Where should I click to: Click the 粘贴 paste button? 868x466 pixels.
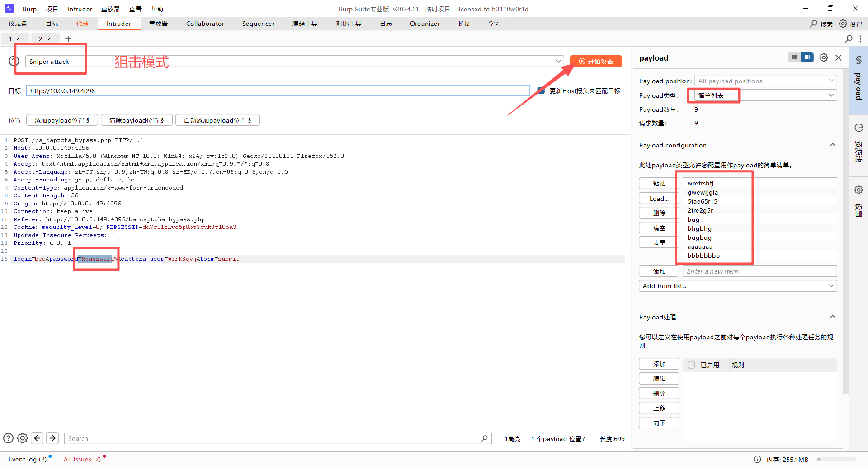[659, 183]
